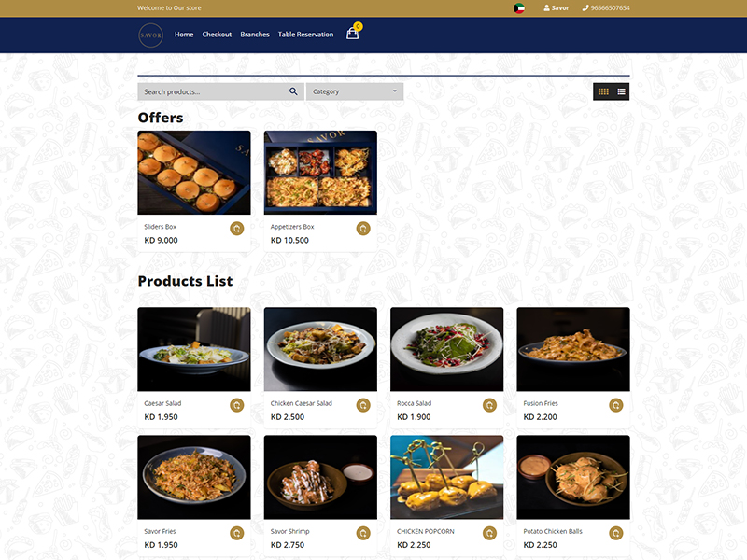Open the shopping cart bag icon
The width and height of the screenshot is (747, 560).
click(x=353, y=34)
